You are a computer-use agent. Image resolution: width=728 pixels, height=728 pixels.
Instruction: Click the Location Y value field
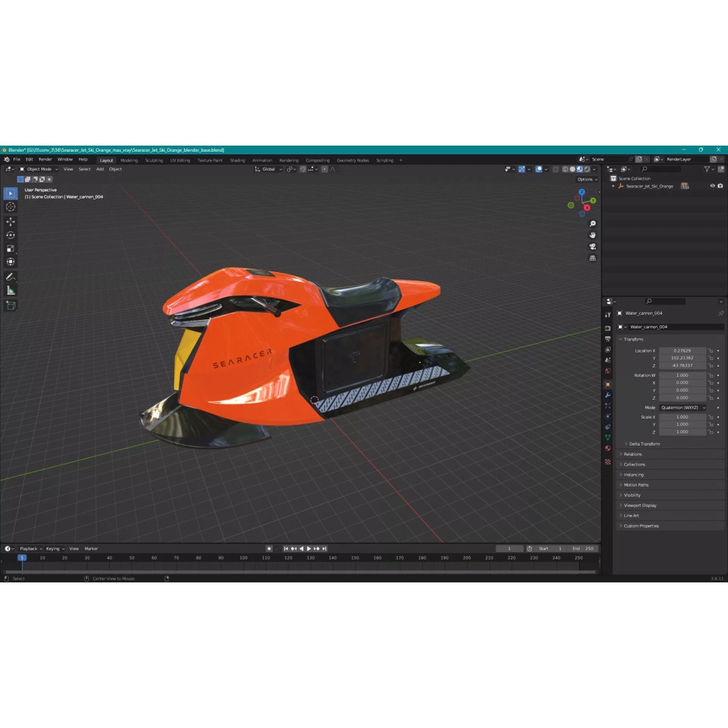click(x=682, y=359)
